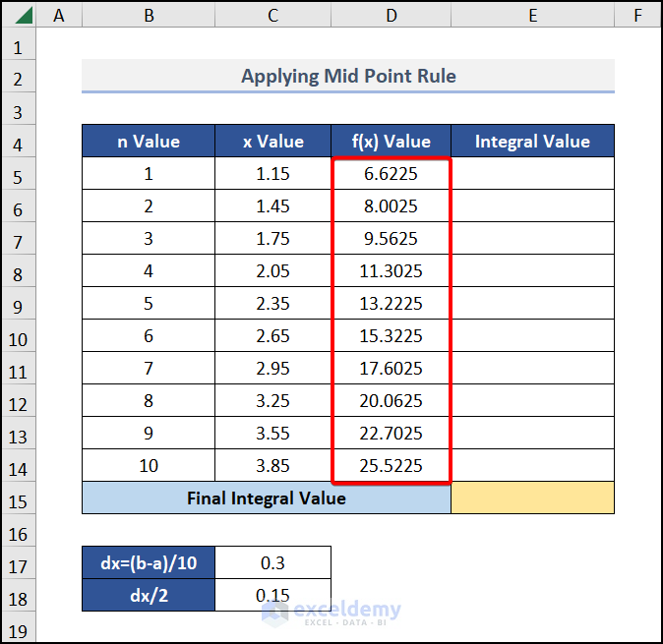Image resolution: width=663 pixels, height=644 pixels.
Task: Select row 4 header
Action: click(19, 142)
